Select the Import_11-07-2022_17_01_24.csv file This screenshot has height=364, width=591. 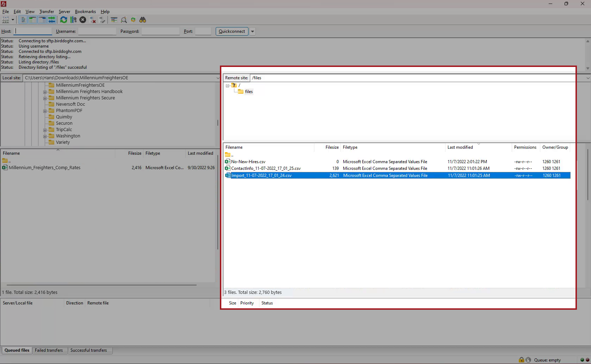coord(397,175)
